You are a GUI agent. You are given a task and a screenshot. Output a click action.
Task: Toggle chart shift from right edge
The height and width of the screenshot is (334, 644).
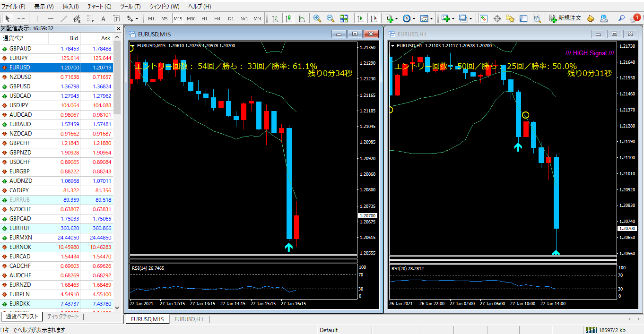(374, 18)
